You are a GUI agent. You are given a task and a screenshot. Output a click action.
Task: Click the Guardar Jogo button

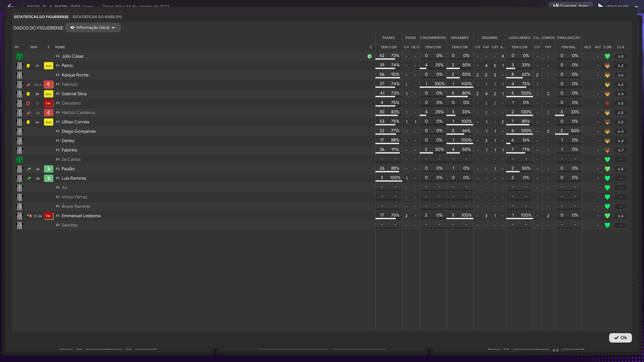(571, 5)
